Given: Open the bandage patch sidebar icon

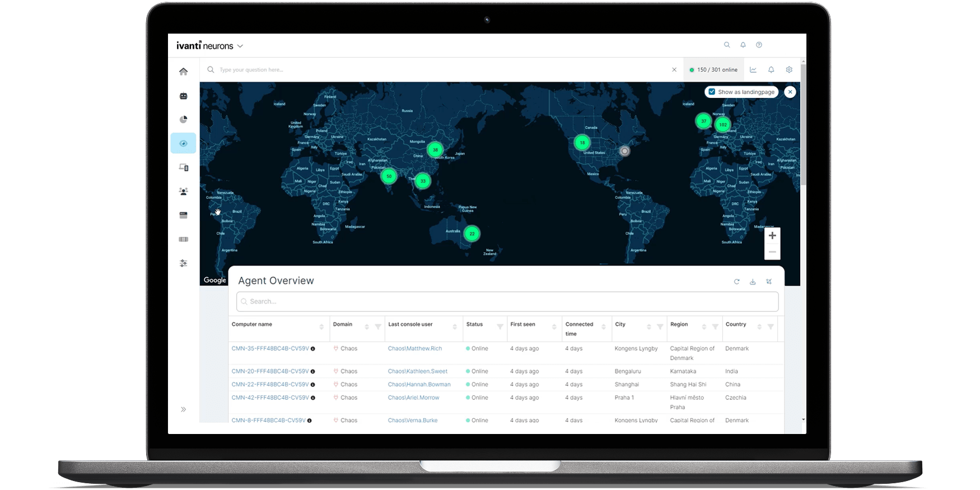Looking at the screenshot, I should pyautogui.click(x=183, y=239).
